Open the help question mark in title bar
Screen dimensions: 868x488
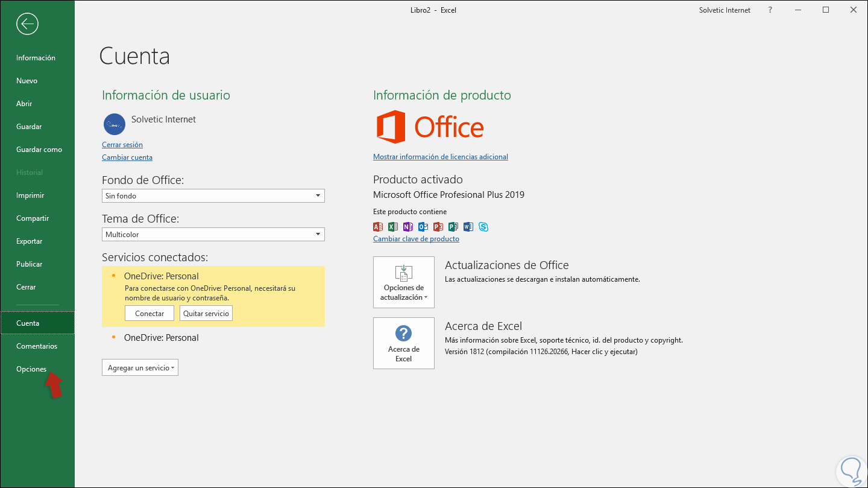click(770, 10)
